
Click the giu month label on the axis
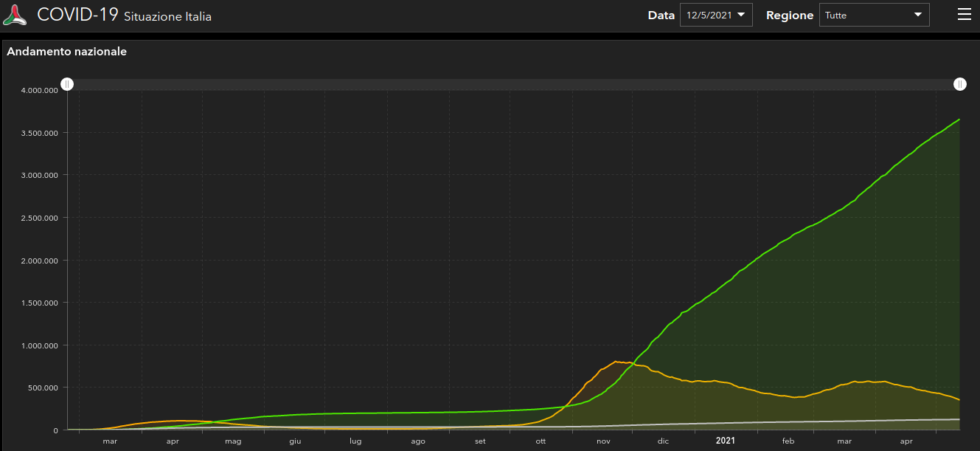coord(295,441)
